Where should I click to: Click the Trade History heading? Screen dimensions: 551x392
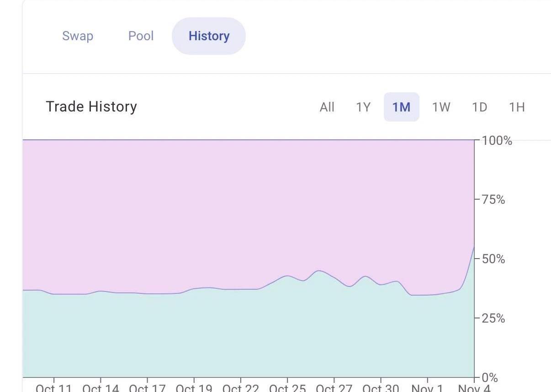point(91,106)
